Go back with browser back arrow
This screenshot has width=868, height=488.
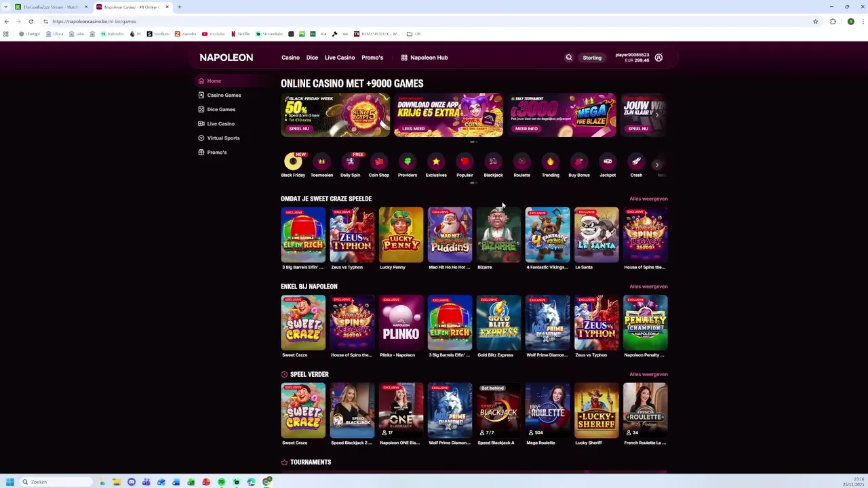7,21
